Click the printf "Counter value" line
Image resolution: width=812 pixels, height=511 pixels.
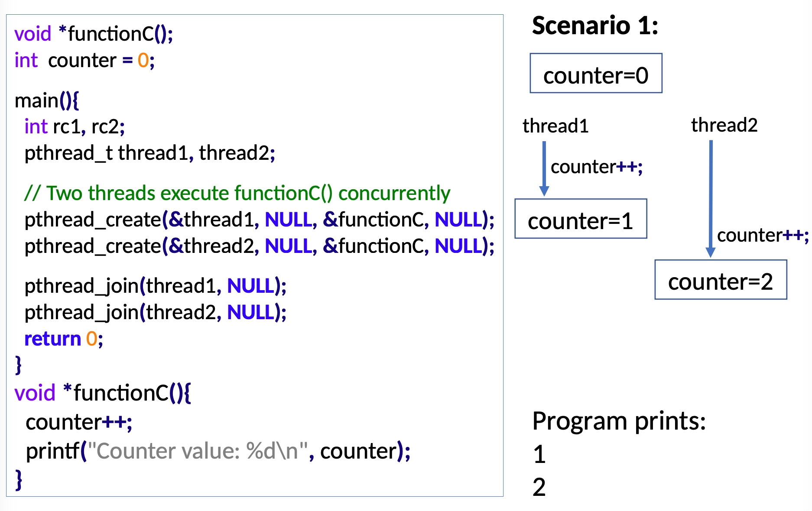[x=218, y=451]
